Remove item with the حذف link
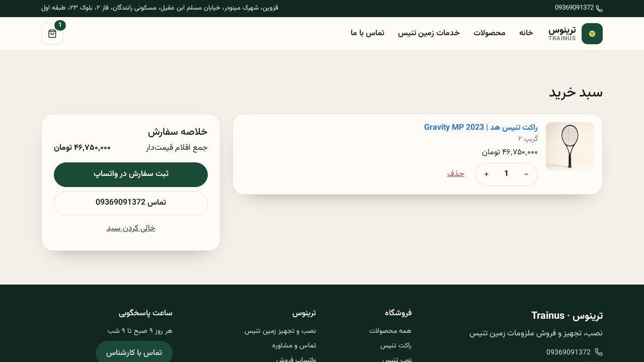Screen dimensions: 644x362 (x=456, y=173)
